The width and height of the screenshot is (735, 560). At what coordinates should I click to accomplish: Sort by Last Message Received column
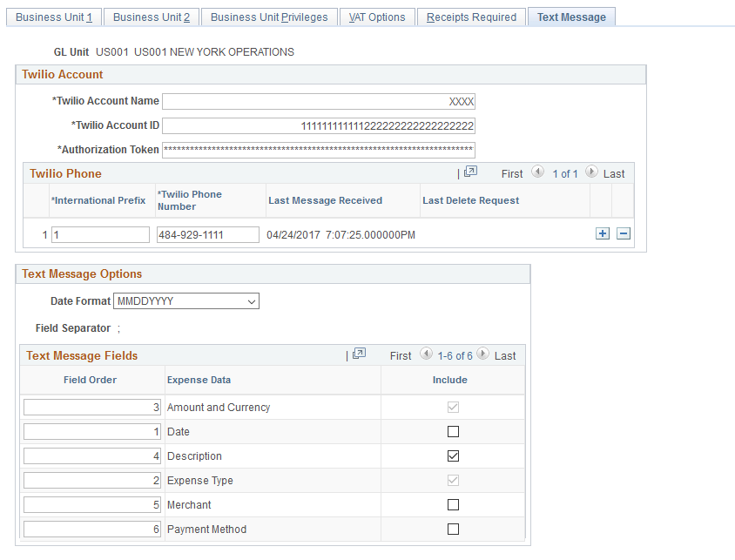pos(326,200)
